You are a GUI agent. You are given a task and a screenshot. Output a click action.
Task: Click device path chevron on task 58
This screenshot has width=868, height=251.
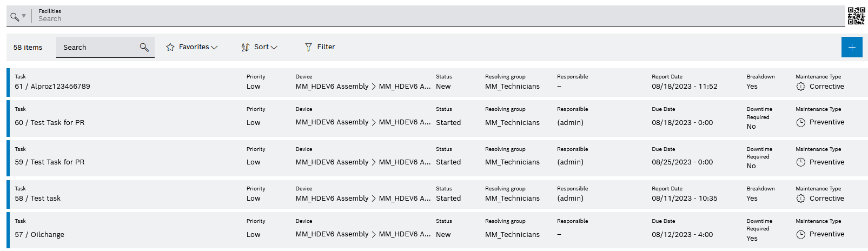coord(374,199)
